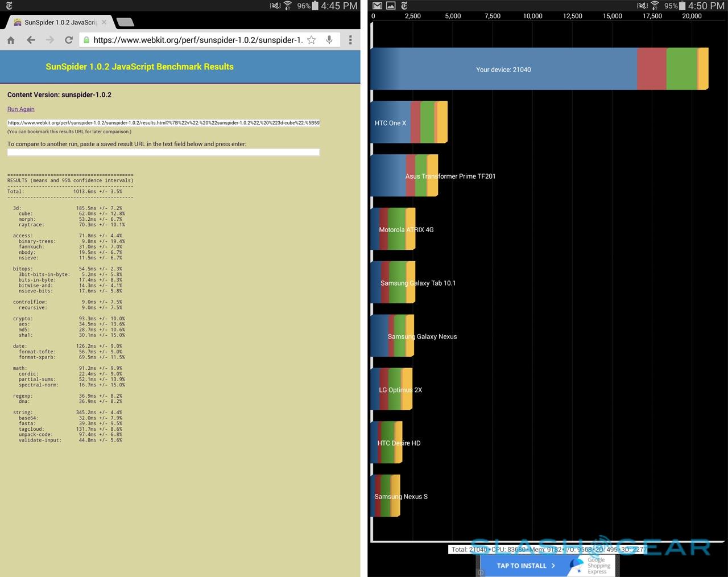Click the green segment of Your device bar
The image size is (728, 577).
point(682,69)
